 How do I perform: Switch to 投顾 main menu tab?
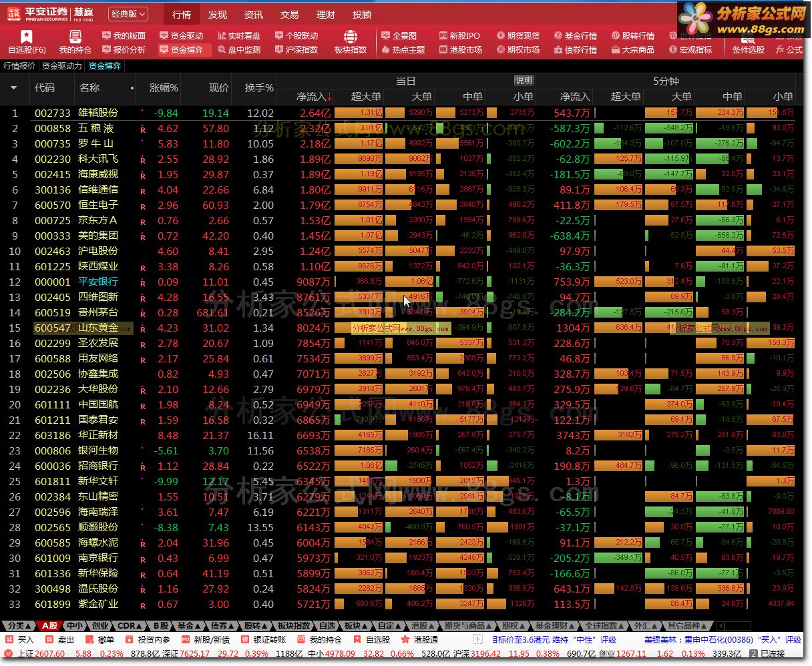pyautogui.click(x=362, y=14)
